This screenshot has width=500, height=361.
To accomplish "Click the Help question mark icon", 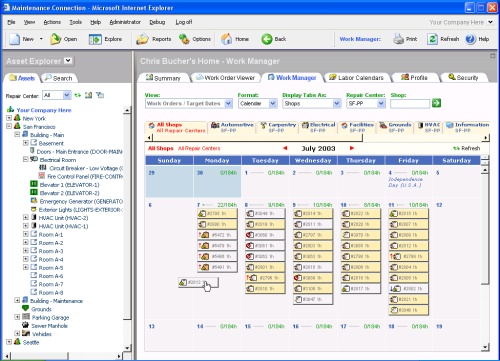I will (470, 39).
